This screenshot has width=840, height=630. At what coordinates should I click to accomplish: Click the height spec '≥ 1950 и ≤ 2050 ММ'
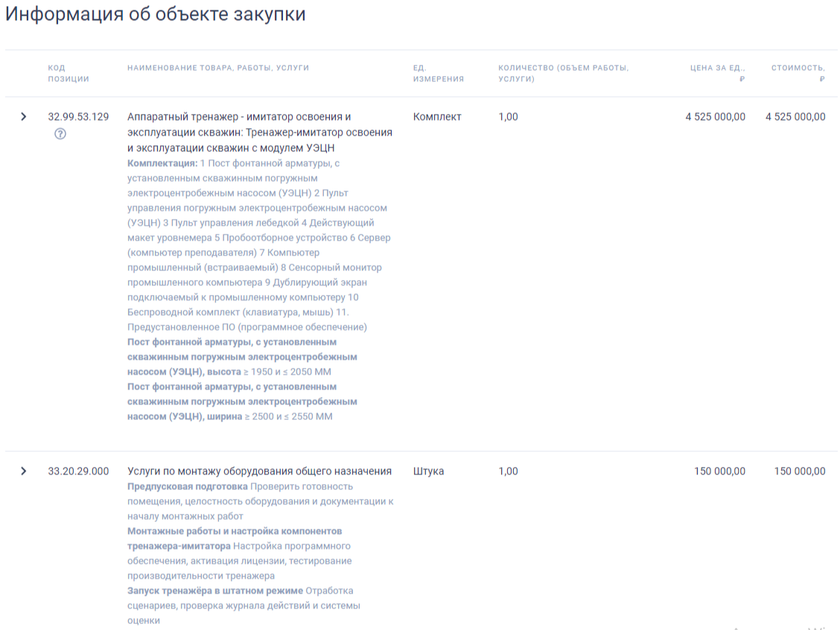(287, 372)
